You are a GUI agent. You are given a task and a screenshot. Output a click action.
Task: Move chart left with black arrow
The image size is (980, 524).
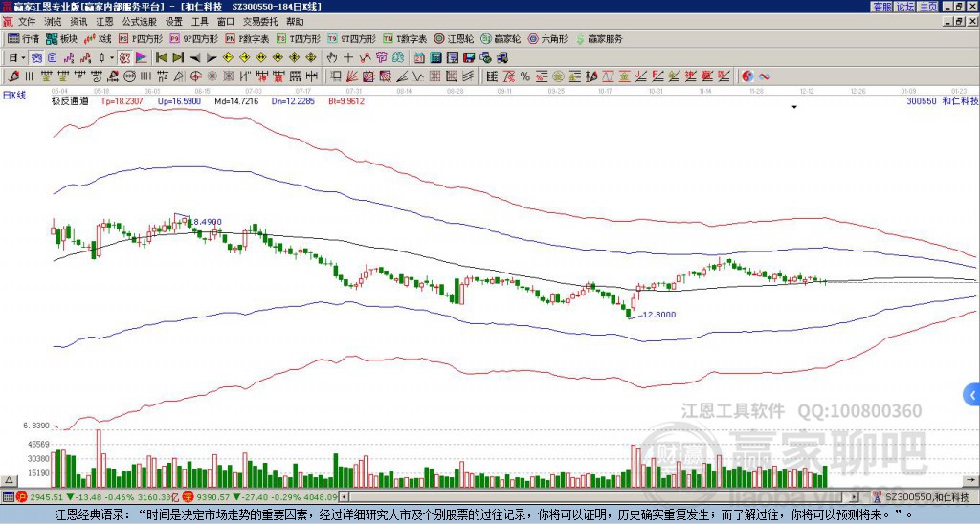tap(195, 58)
